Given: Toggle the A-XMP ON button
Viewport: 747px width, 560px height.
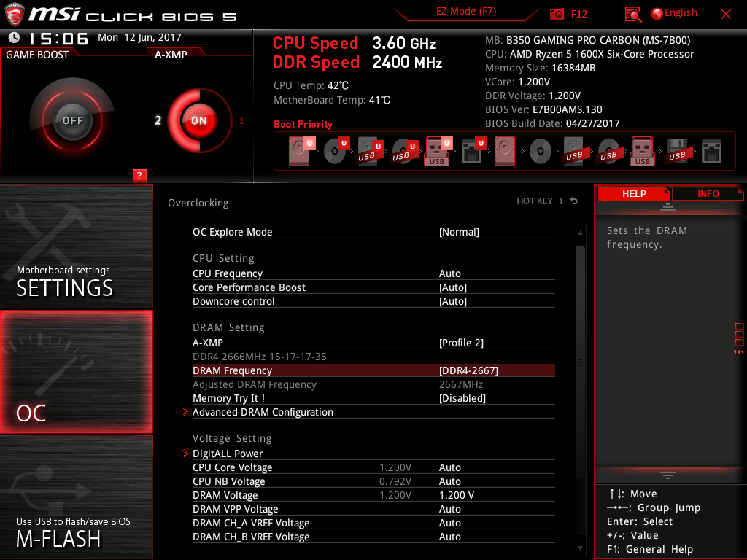Looking at the screenshot, I should [199, 120].
